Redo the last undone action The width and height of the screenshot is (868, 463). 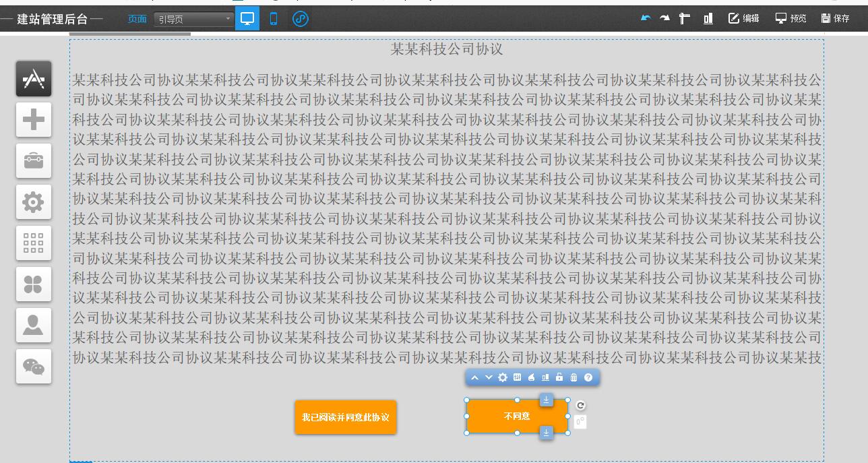(x=665, y=18)
